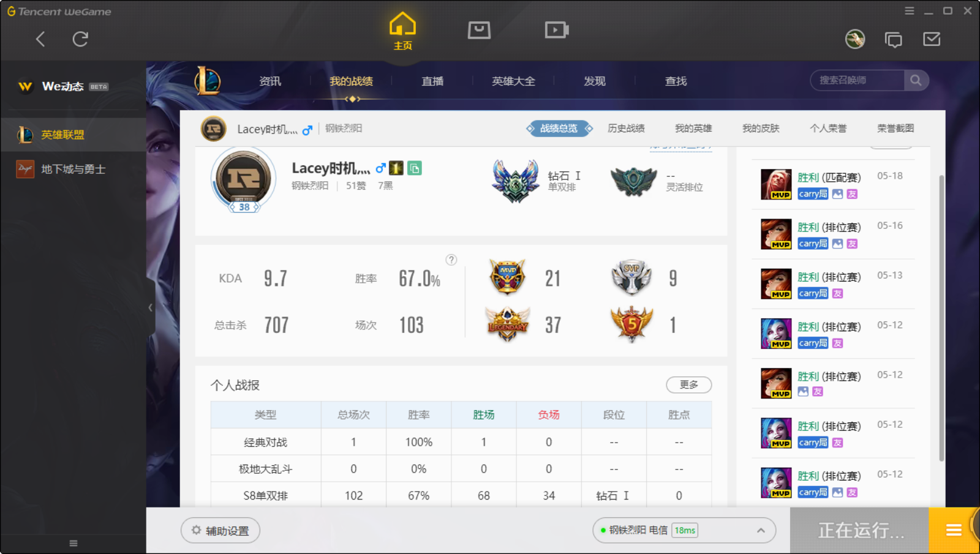
Task: Click carry局 tag on the 05-16 match
Action: click(x=813, y=244)
